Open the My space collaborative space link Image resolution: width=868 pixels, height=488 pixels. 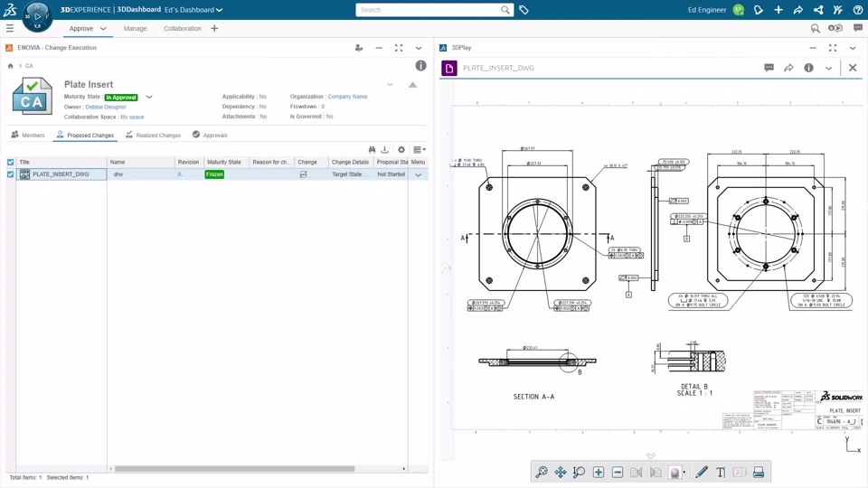pos(132,117)
